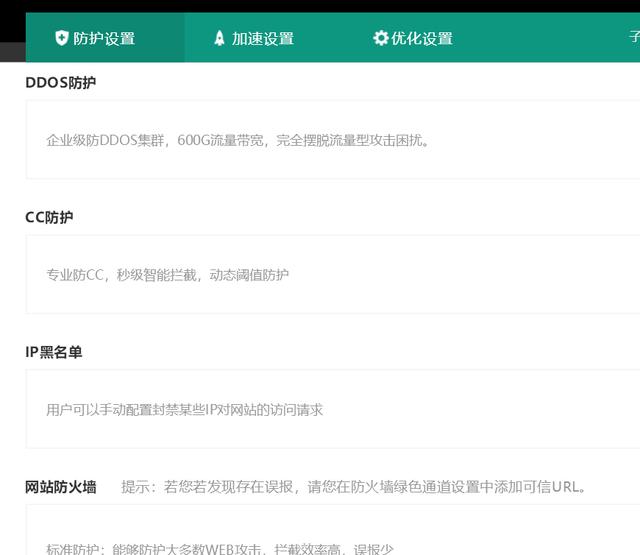Click the 提示 hint about 防火墙绿色通道设置
The image size is (640, 555).
coord(353,487)
